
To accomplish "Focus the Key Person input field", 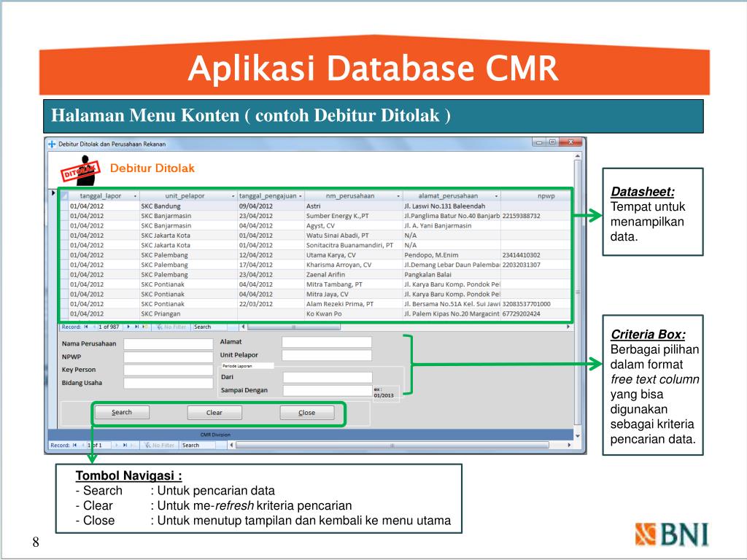I will tap(169, 370).
